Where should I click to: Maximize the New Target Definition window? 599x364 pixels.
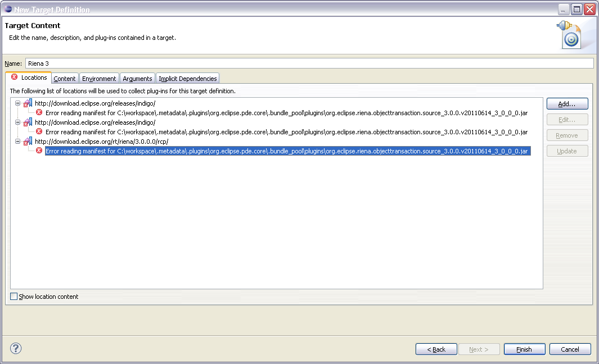click(577, 9)
